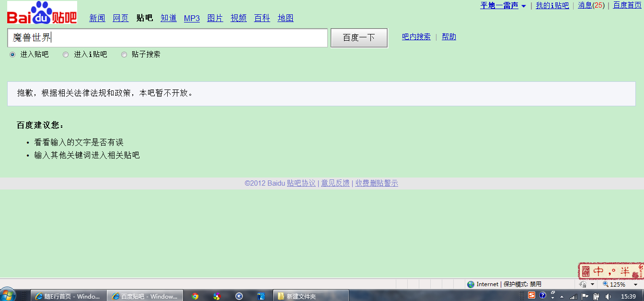Open the blue square taskbar app
The width and height of the screenshot is (644, 301).
[x=261, y=296]
